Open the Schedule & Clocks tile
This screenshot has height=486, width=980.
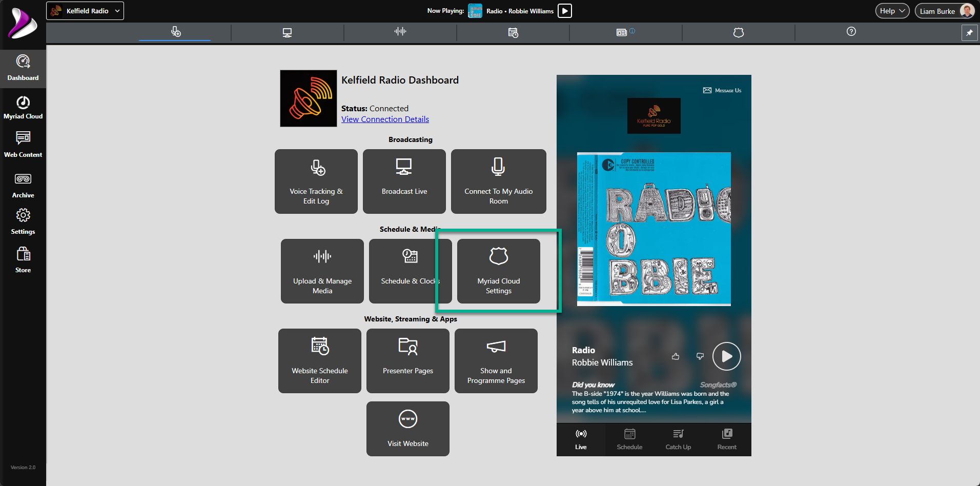[x=411, y=271]
